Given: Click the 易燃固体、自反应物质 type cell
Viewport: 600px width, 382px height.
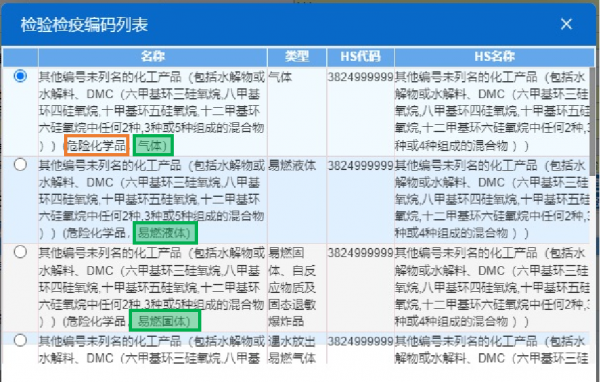Looking at the screenshot, I should pos(292,287).
